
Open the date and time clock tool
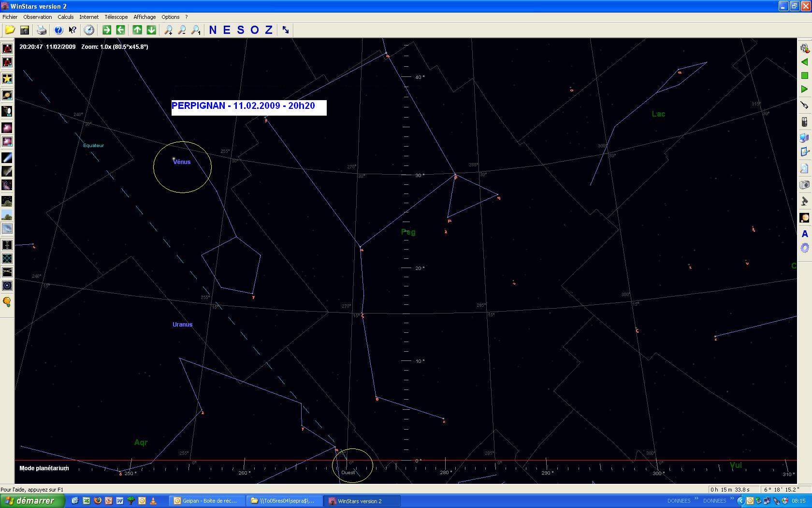pyautogui.click(x=89, y=30)
